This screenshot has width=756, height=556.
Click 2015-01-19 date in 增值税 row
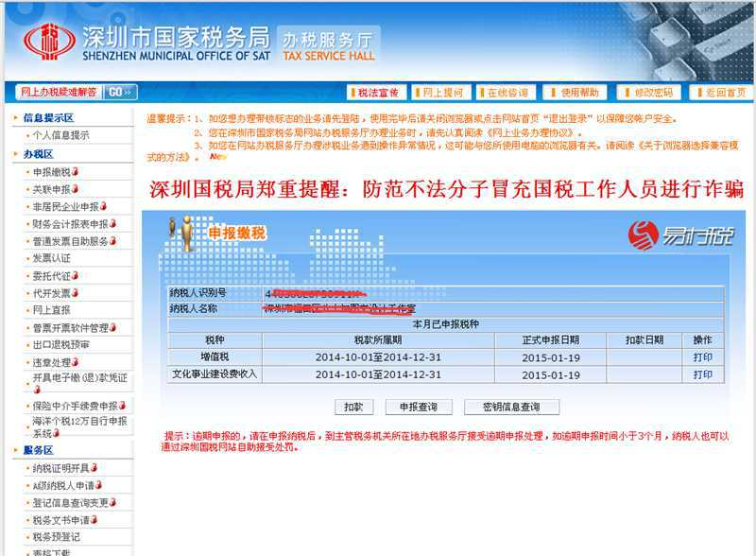tap(551, 357)
